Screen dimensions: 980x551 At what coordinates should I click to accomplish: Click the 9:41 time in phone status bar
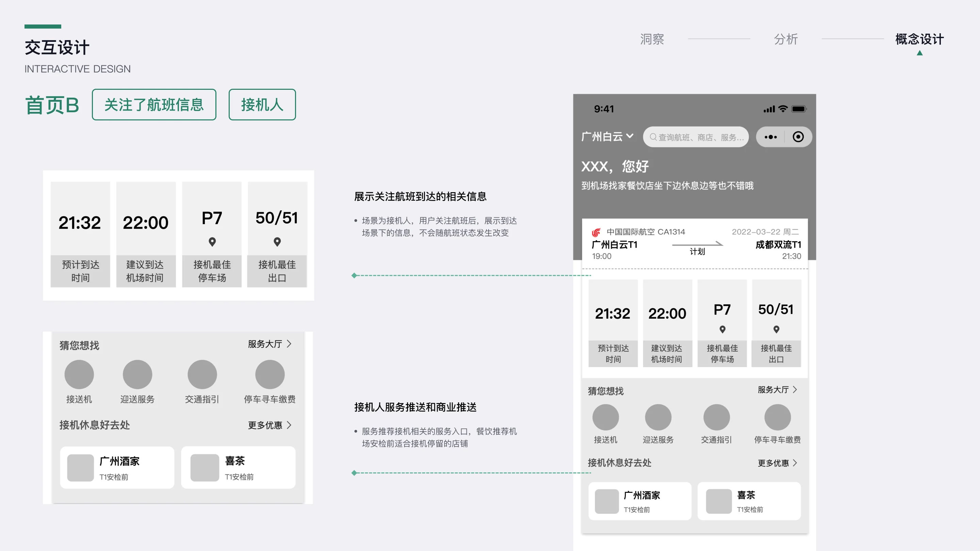[x=604, y=109]
